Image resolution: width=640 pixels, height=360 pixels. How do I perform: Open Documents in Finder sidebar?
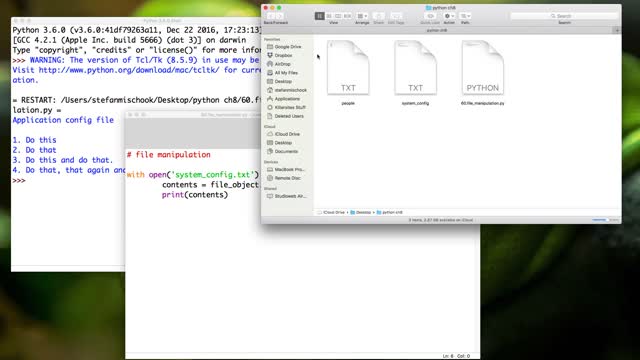(x=286, y=151)
